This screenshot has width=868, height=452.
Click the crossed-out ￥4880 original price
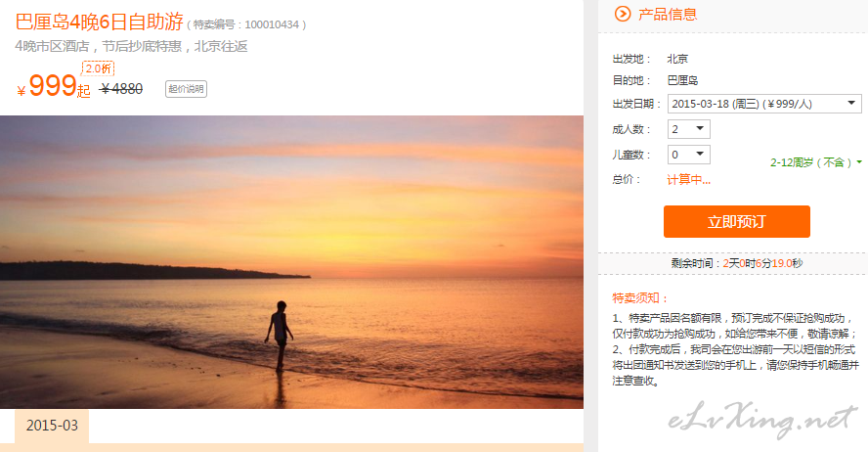point(121,89)
